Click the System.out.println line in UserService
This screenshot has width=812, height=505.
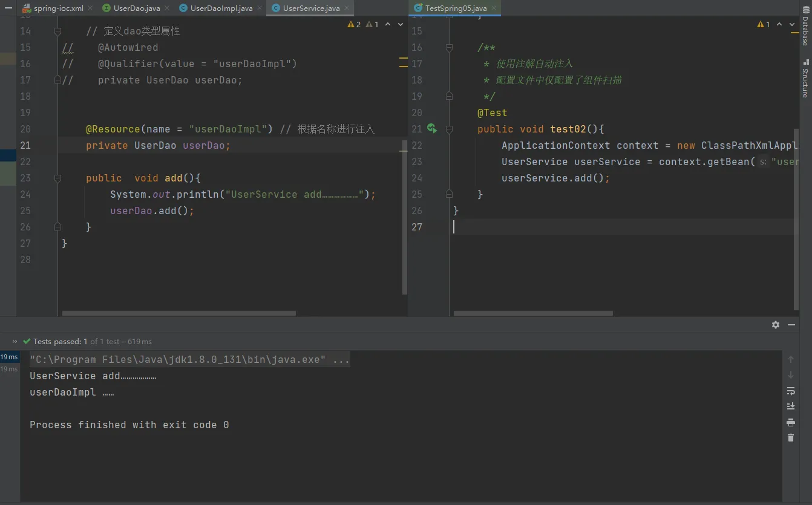pyautogui.click(x=243, y=194)
